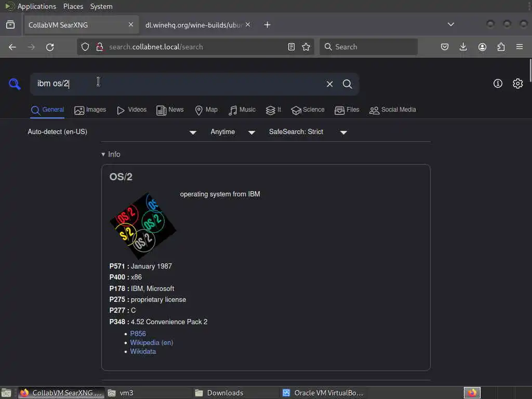Switch to vm3 taskbar window
532x399 pixels.
pos(148,393)
